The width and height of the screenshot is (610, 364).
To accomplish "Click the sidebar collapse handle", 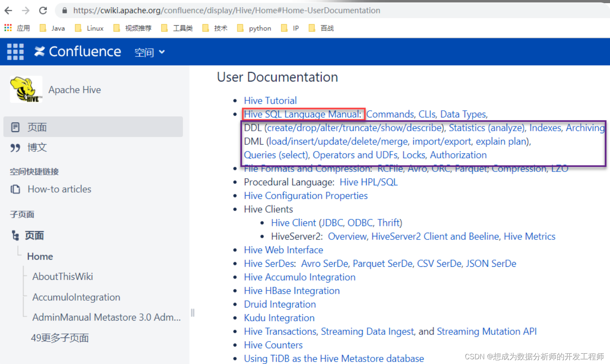I will (x=193, y=313).
